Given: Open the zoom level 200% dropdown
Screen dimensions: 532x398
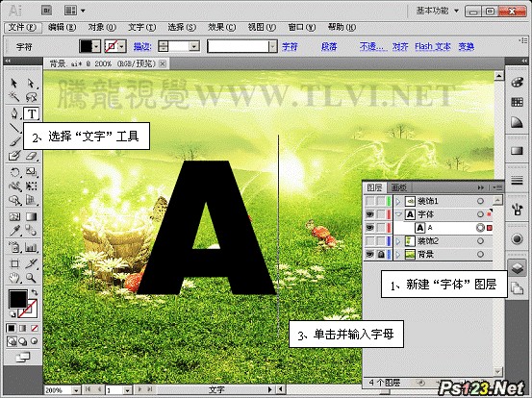Looking at the screenshot, I should tap(76, 390).
